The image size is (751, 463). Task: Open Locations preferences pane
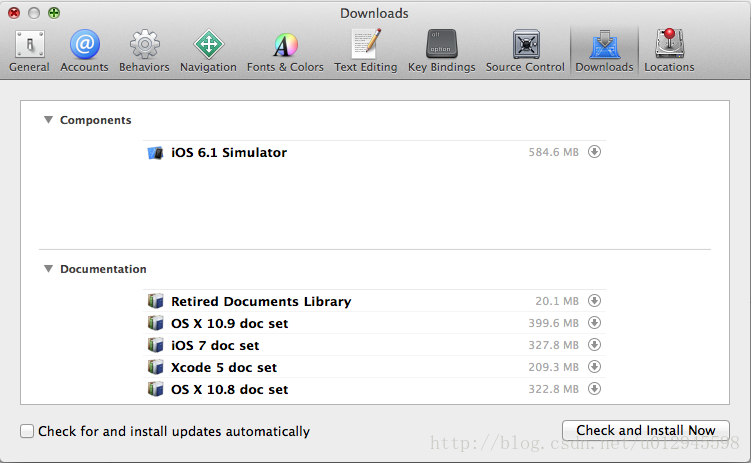(669, 51)
